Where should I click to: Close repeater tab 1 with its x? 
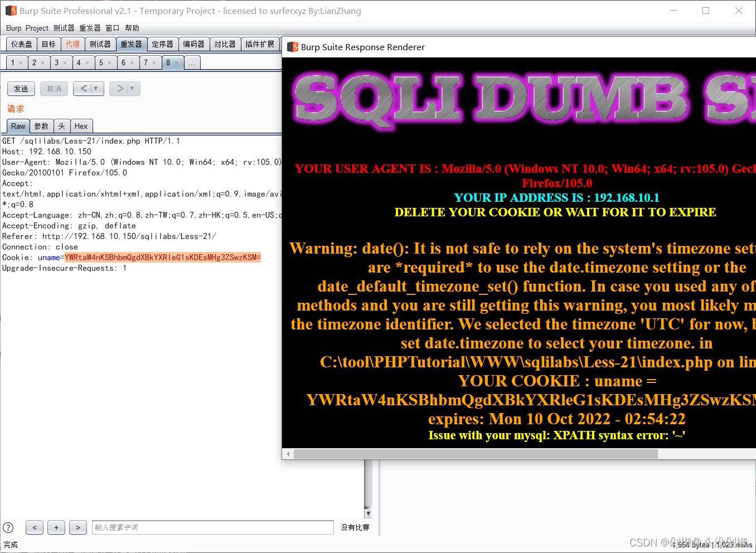[x=21, y=63]
